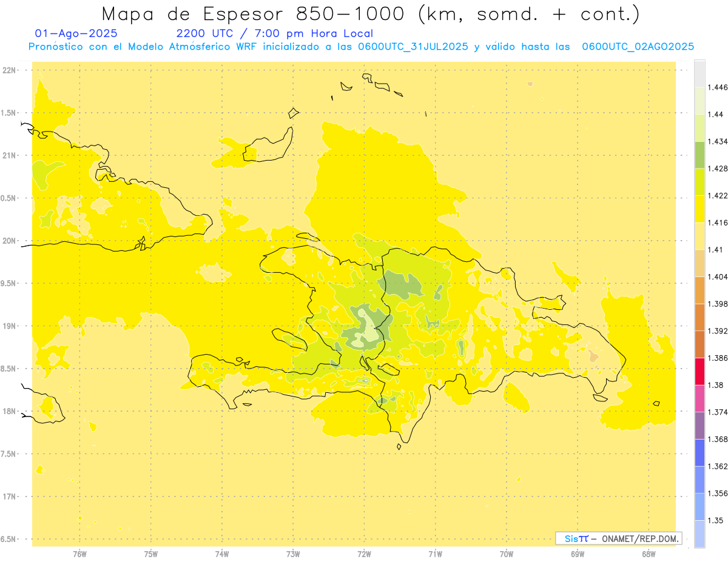
Task: Select the blue swatch between 1.362 and 1.368
Action: [x=699, y=453]
